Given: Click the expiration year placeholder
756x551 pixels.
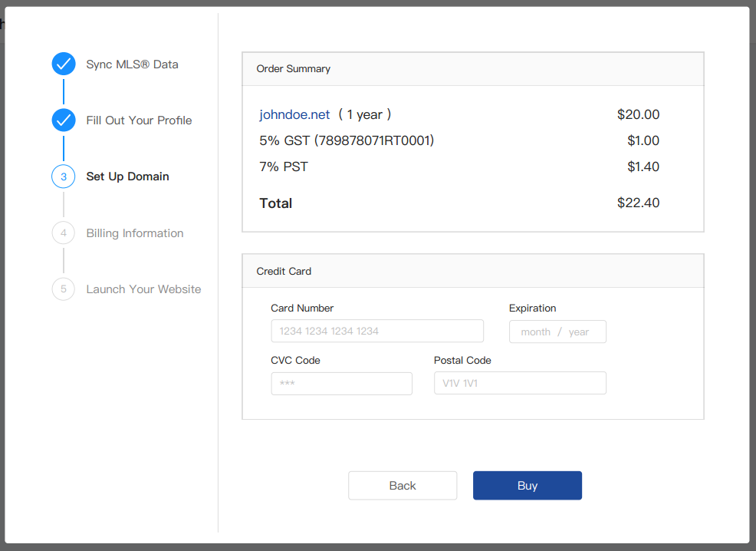Looking at the screenshot, I should click(x=579, y=332).
